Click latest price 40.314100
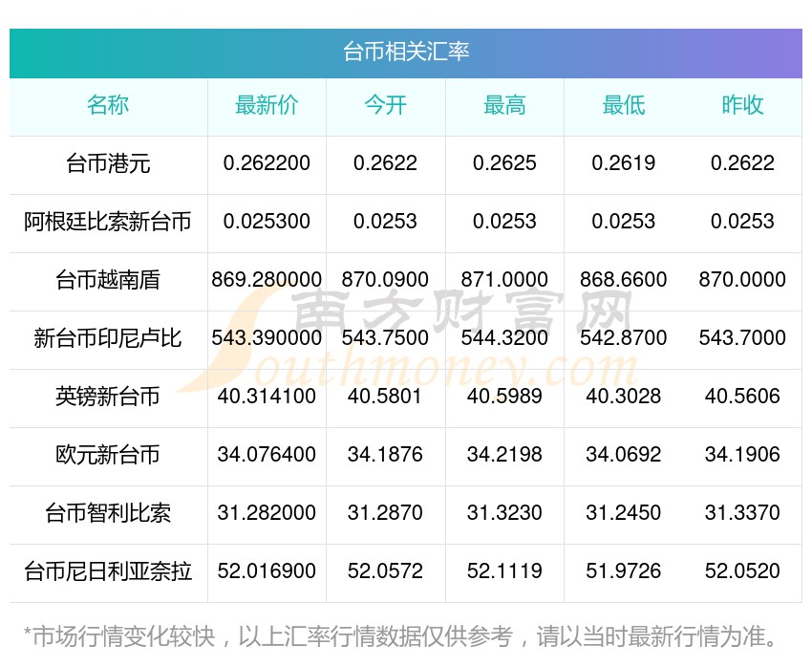Image resolution: width=812 pixels, height=667 pixels. (267, 397)
